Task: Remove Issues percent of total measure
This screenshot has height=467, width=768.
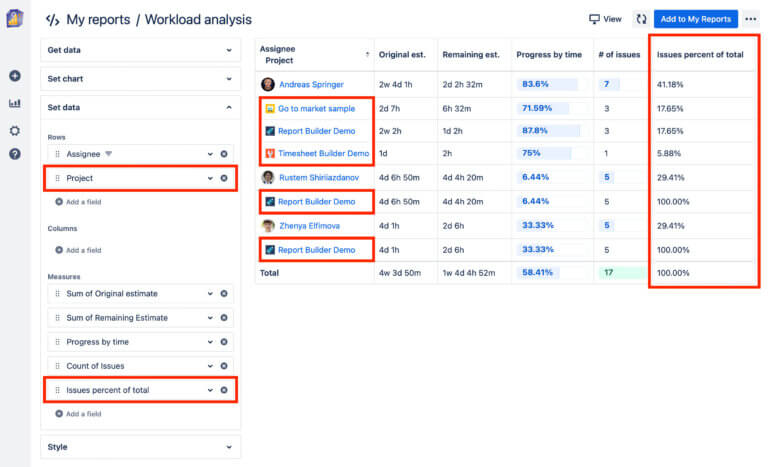Action: [224, 390]
